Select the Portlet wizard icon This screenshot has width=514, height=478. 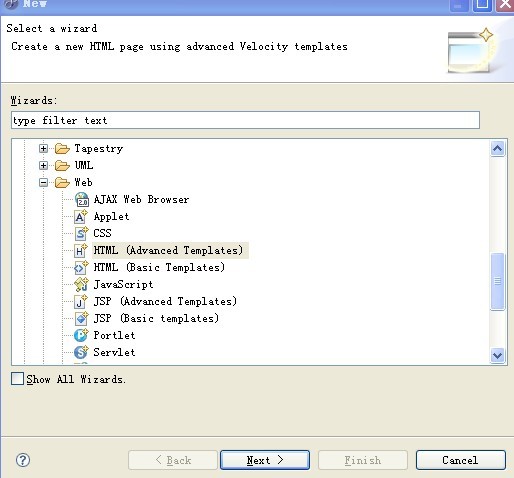click(81, 335)
